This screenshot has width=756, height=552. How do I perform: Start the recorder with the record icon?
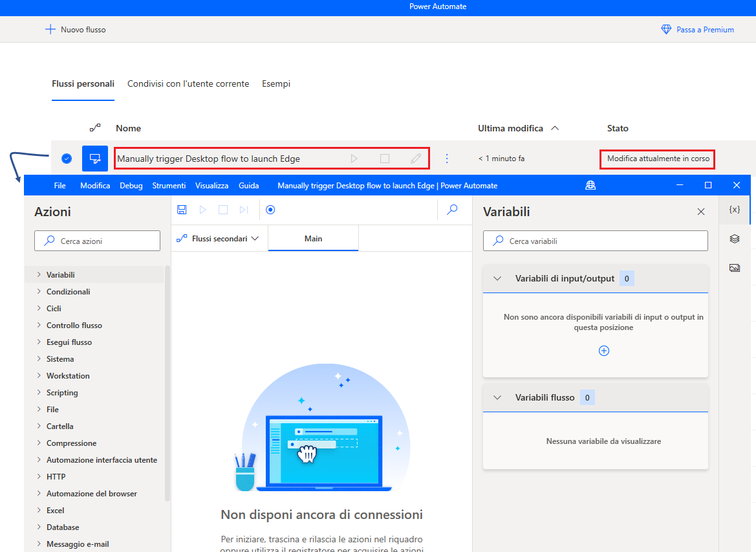pyautogui.click(x=270, y=210)
